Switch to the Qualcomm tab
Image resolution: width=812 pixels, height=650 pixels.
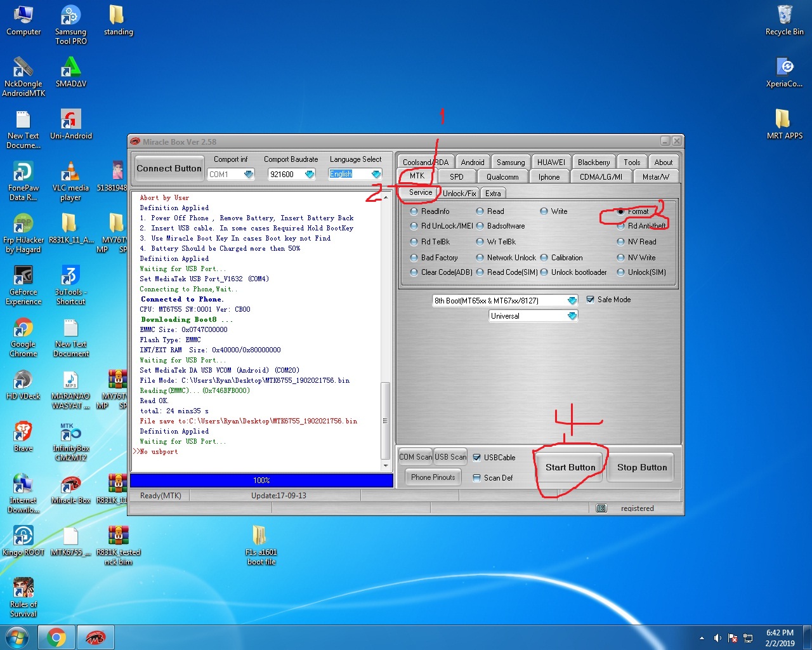[502, 176]
